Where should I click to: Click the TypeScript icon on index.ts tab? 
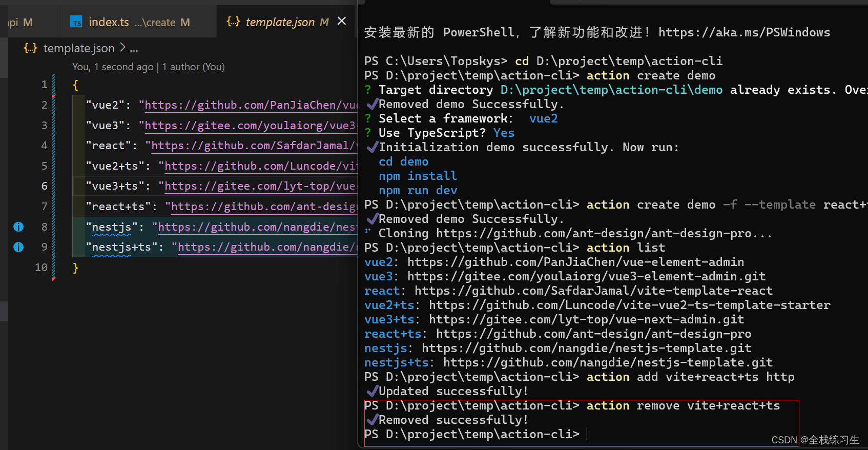point(76,22)
